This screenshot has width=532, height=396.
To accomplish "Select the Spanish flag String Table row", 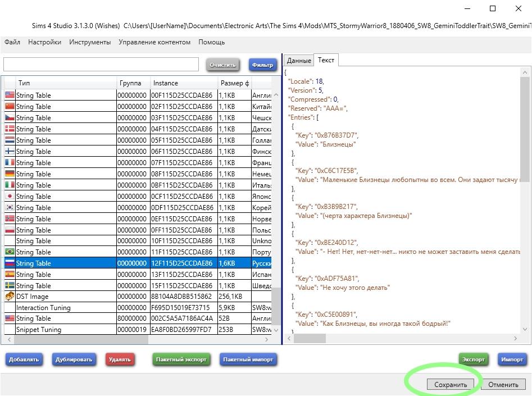I will coord(34,275).
